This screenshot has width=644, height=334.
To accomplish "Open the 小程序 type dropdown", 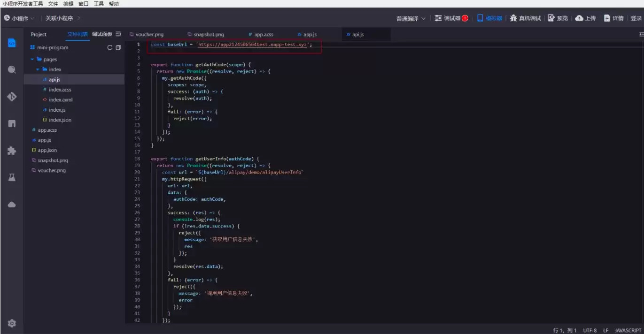I will (19, 18).
